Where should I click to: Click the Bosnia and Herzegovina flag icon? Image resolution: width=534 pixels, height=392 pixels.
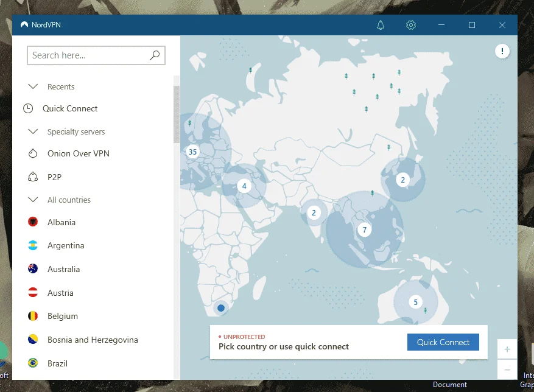pos(33,340)
